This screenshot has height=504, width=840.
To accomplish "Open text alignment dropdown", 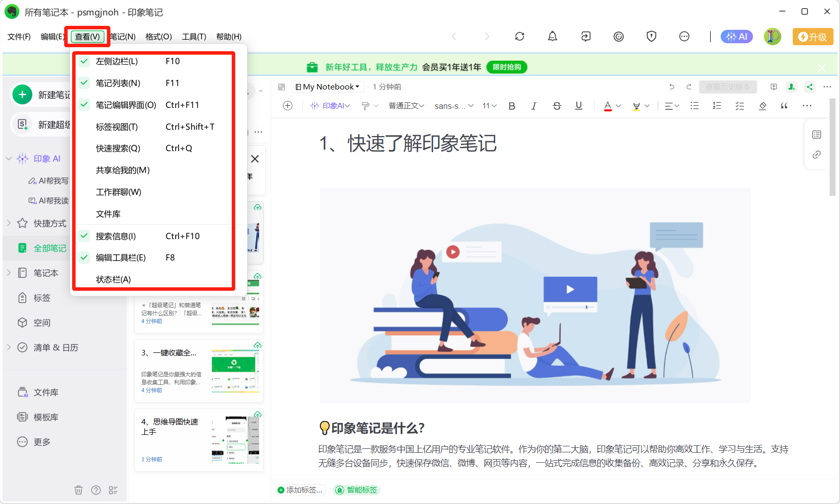I will tap(672, 106).
